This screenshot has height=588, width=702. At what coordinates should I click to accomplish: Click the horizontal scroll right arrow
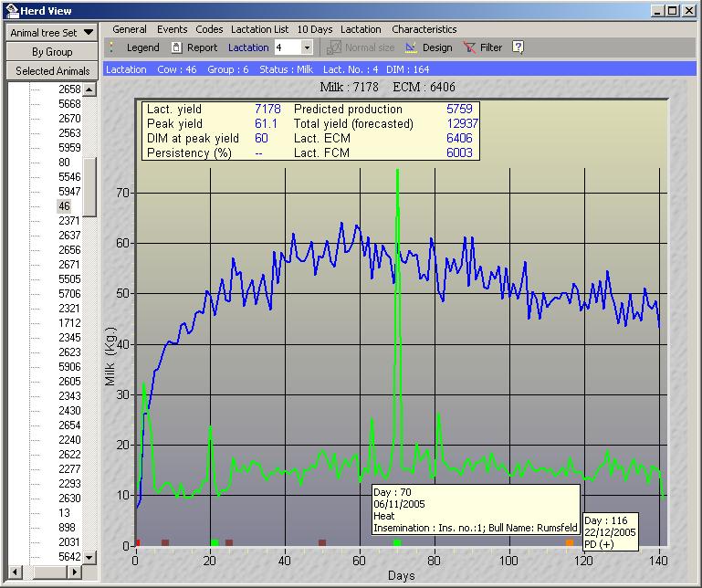[x=74, y=572]
